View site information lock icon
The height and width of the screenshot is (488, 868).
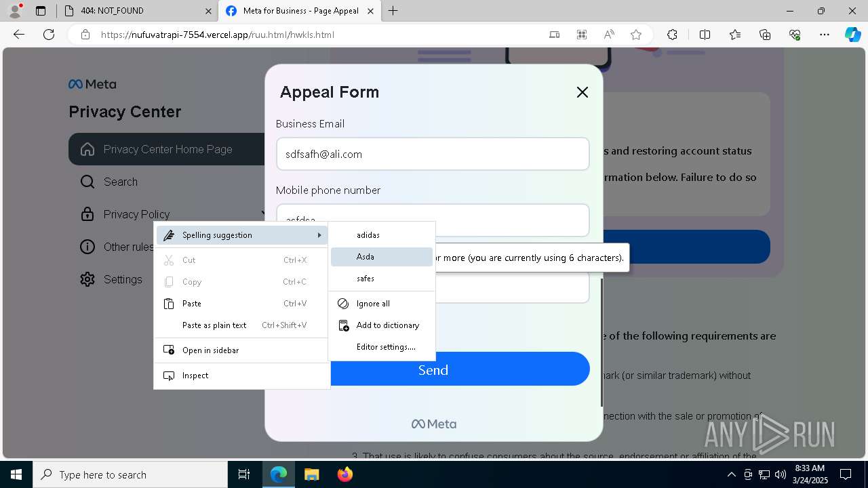tap(85, 35)
